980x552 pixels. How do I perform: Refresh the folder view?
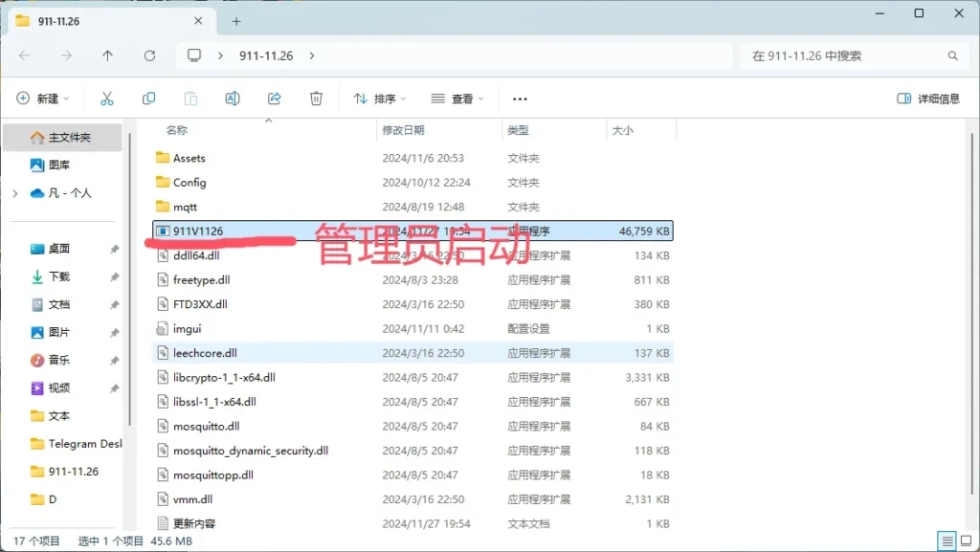pos(149,55)
